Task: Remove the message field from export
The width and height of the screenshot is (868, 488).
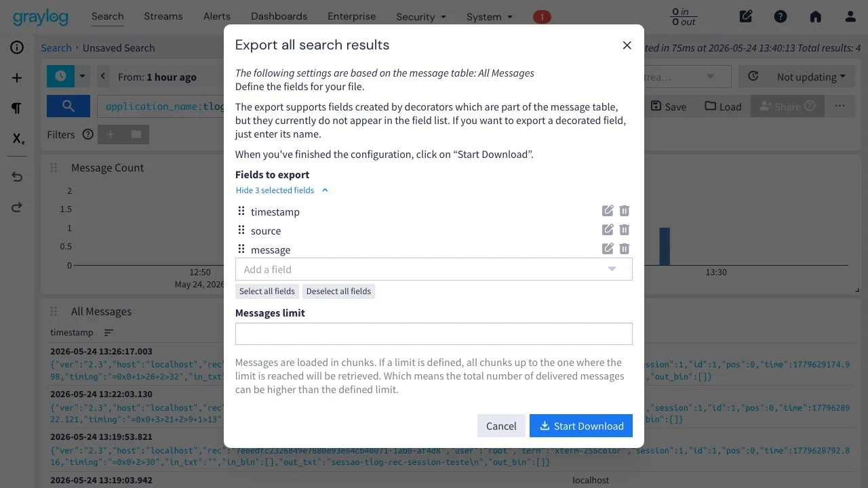Action: pos(625,249)
